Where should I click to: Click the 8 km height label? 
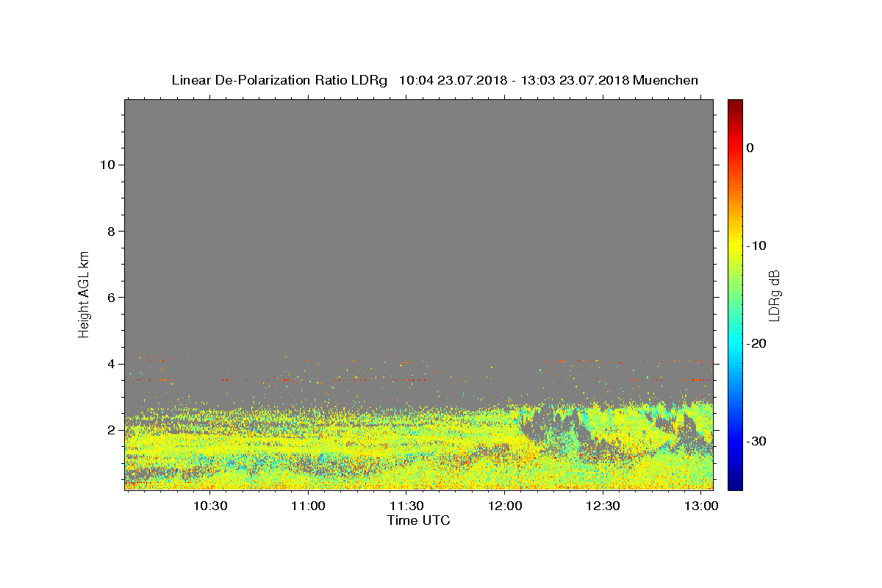click(x=110, y=231)
